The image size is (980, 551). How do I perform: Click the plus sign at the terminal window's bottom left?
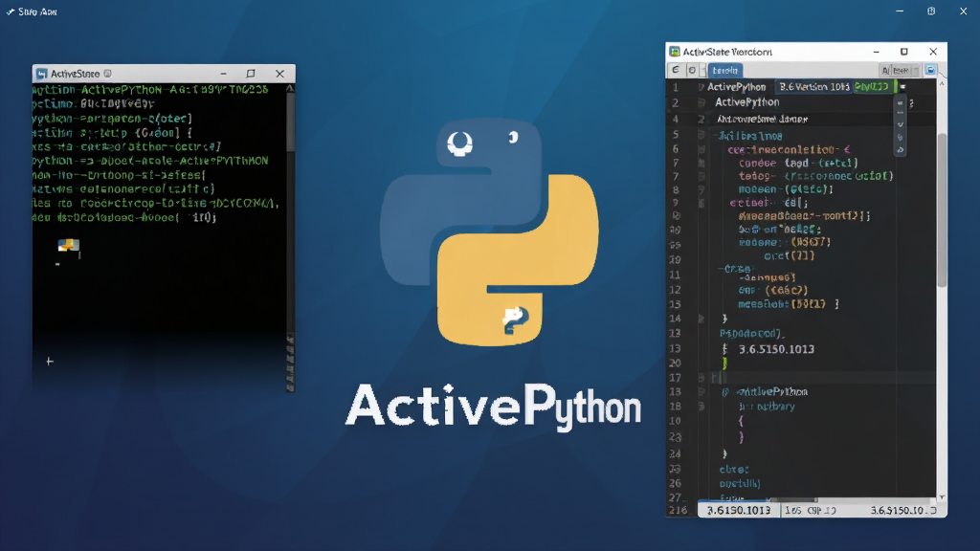50,361
